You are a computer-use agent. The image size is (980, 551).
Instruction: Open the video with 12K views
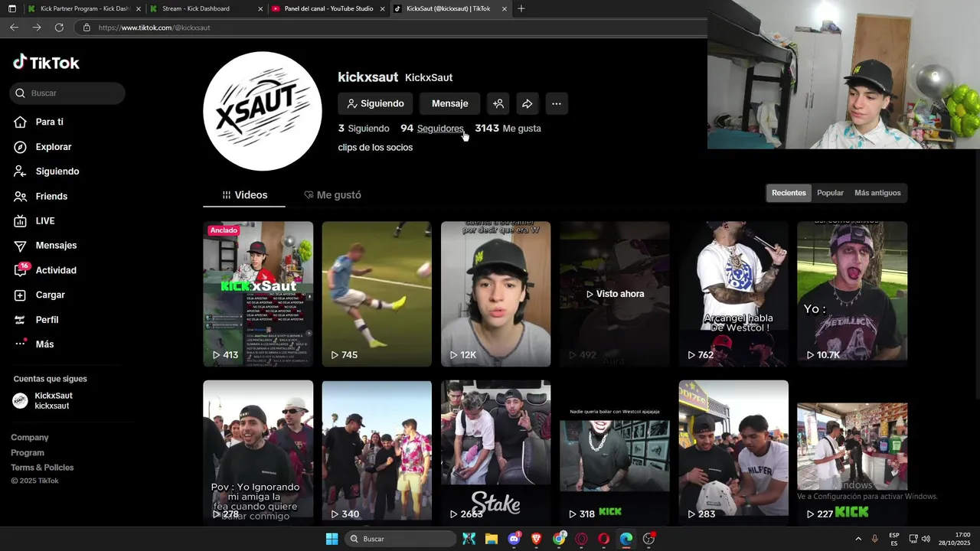495,295
